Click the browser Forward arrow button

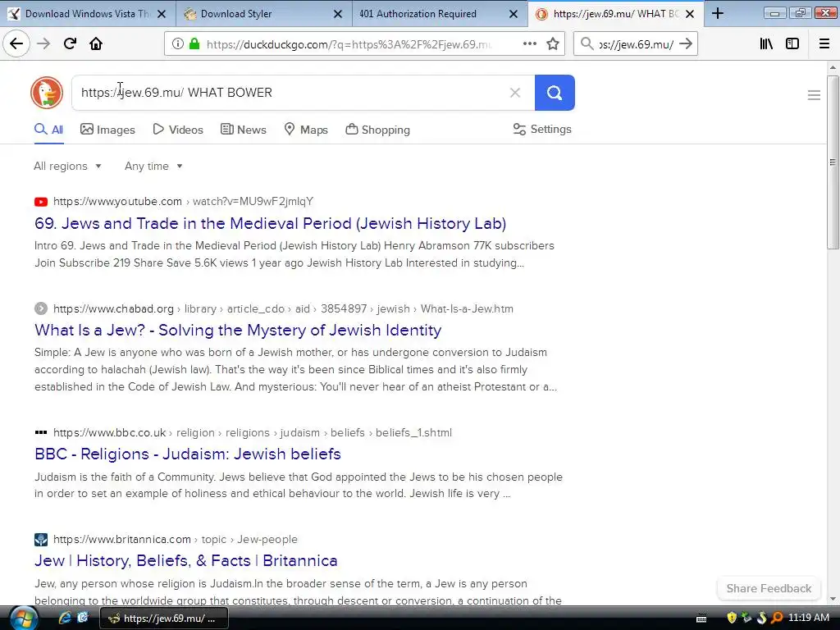pos(43,44)
